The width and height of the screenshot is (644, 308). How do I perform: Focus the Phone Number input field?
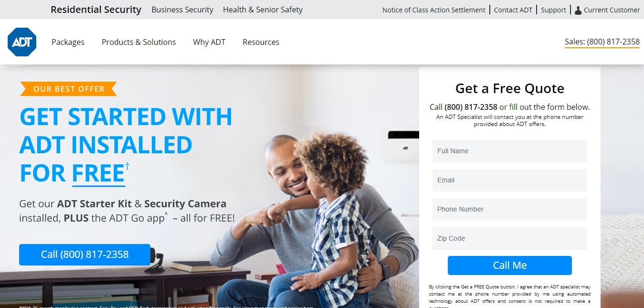pyautogui.click(x=509, y=209)
